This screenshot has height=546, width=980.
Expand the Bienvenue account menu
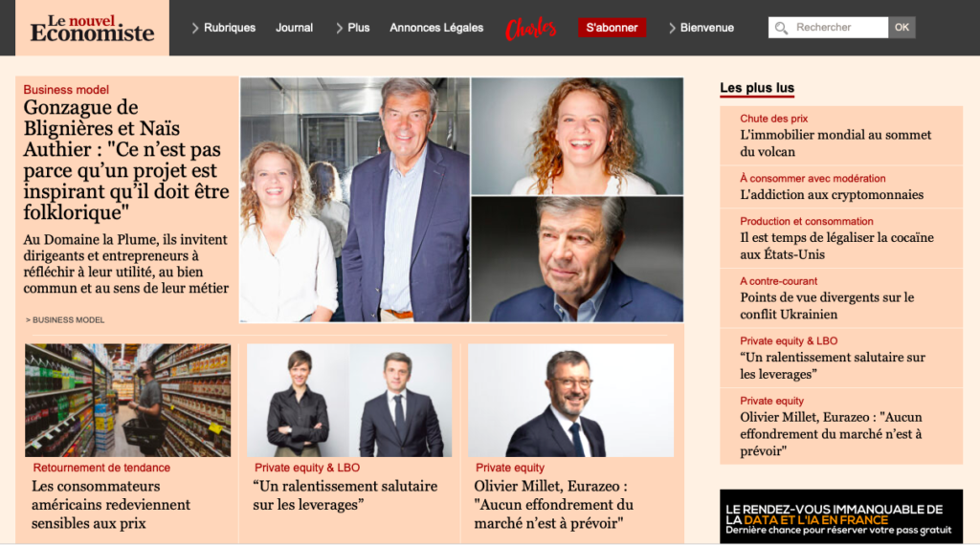(702, 28)
